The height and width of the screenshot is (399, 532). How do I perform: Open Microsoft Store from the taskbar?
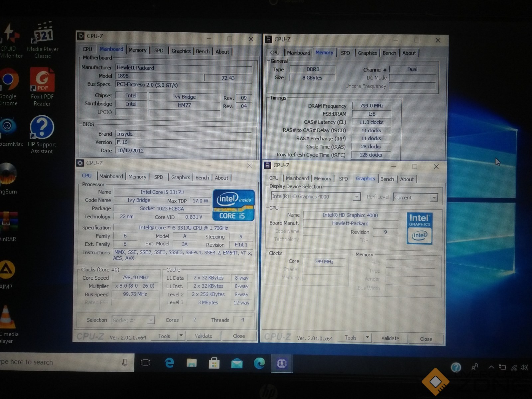214,363
